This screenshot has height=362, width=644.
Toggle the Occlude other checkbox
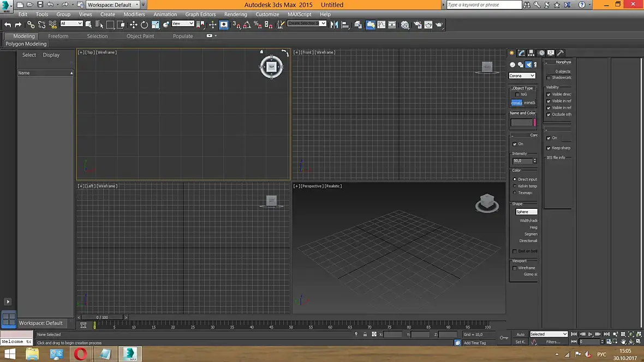548,114
